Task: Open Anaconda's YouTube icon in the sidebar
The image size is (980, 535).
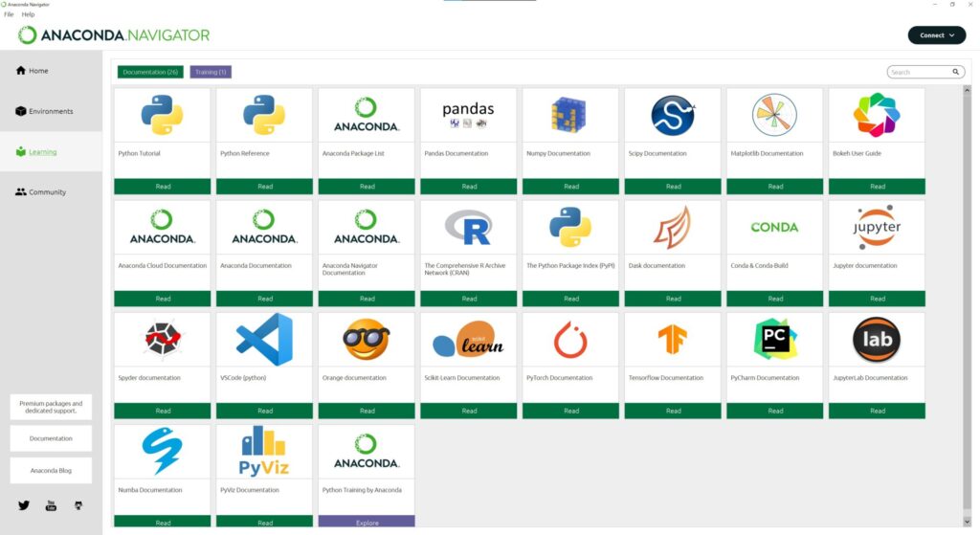Action: (52, 505)
